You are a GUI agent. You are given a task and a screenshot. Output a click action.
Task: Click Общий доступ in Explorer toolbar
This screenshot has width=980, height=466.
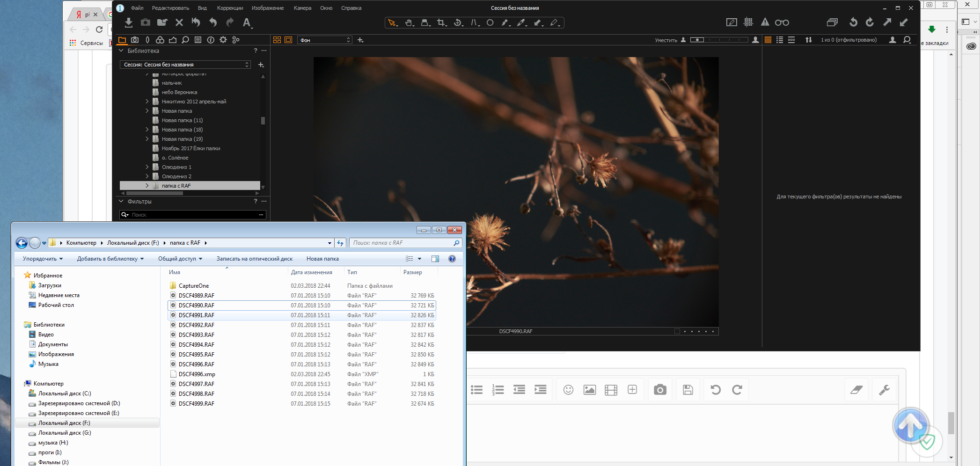click(180, 259)
